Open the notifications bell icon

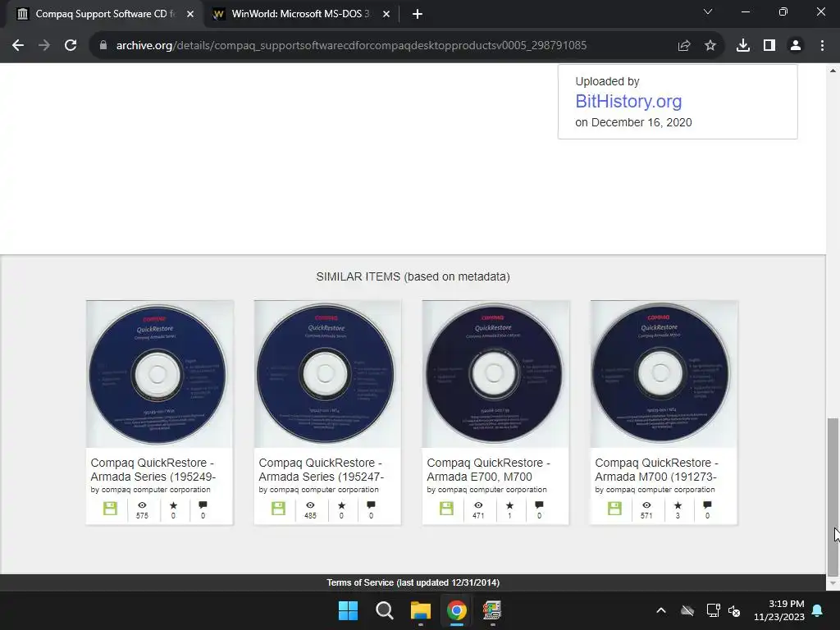(818, 610)
